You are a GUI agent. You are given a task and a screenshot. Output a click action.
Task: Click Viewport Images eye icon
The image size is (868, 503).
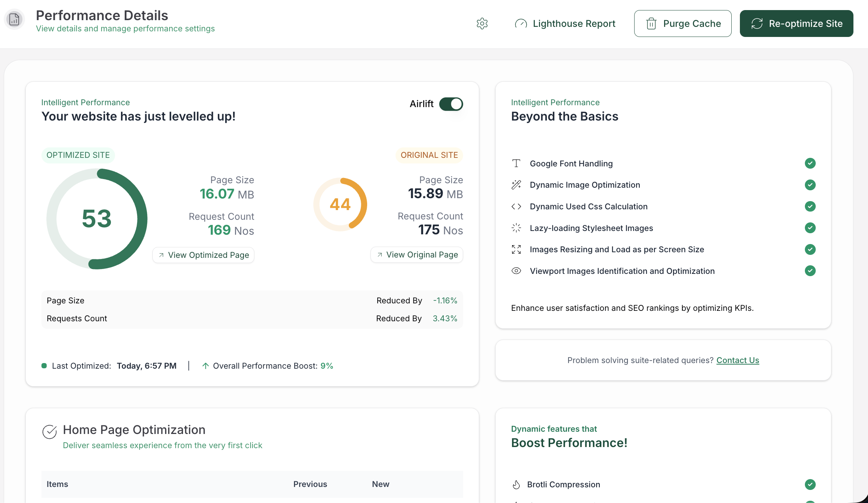pos(516,271)
